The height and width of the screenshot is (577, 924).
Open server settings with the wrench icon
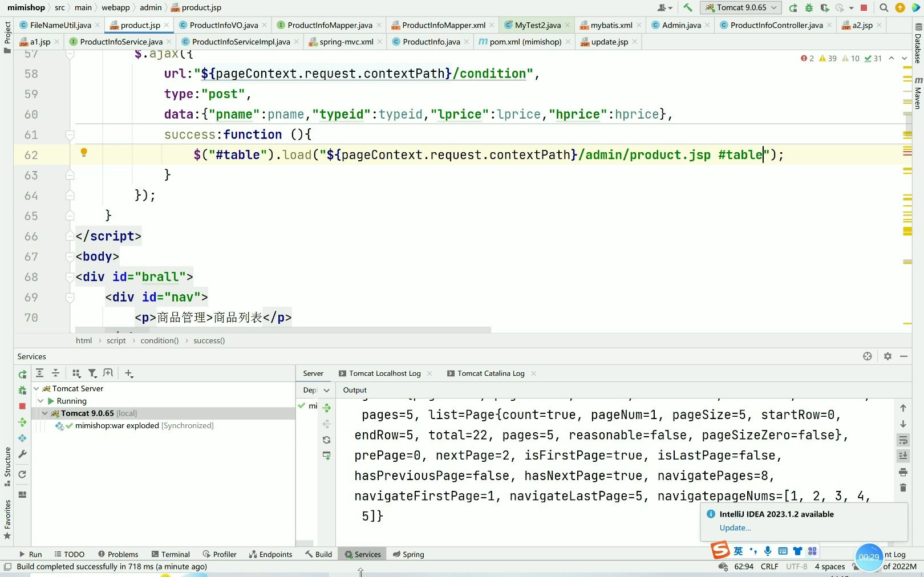click(22, 454)
